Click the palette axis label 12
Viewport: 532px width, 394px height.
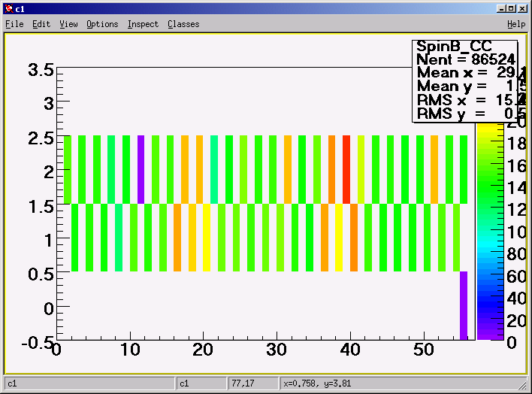click(516, 211)
